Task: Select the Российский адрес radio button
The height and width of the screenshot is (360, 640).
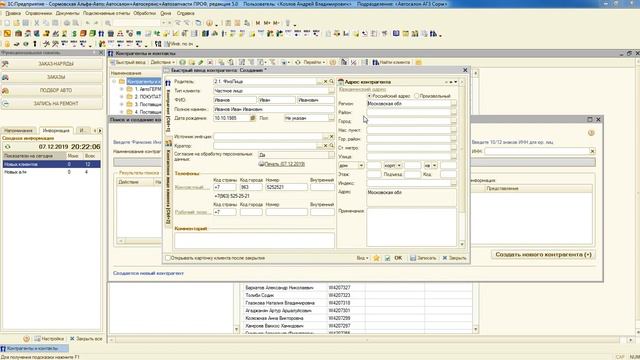Action: (x=370, y=96)
